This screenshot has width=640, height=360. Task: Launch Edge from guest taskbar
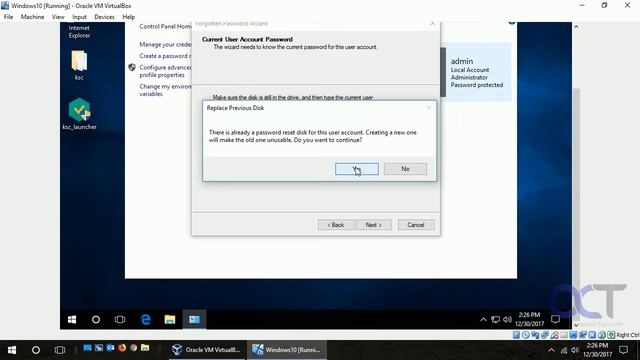click(x=146, y=319)
